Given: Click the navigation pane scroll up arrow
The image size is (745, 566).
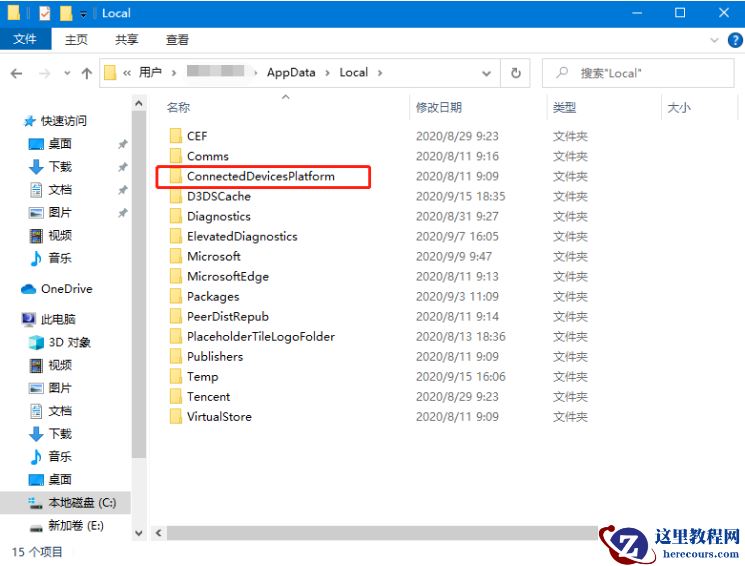Looking at the screenshot, I should click(139, 103).
